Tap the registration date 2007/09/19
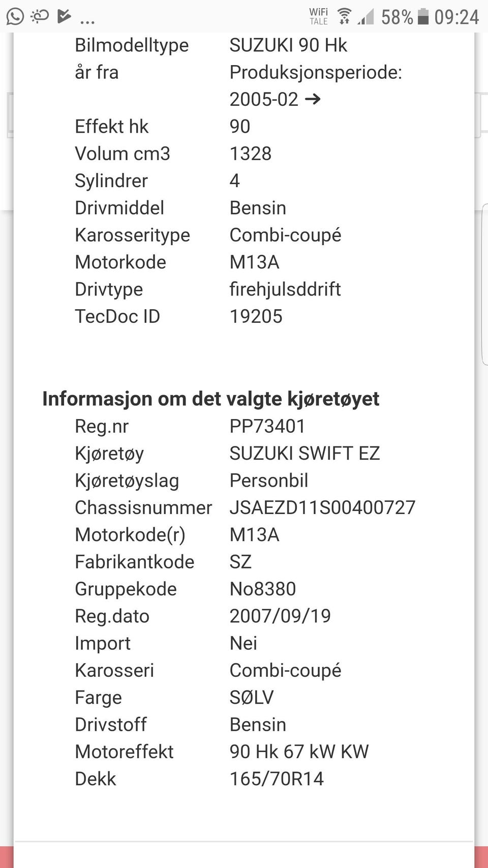The height and width of the screenshot is (868, 488). coord(280,616)
